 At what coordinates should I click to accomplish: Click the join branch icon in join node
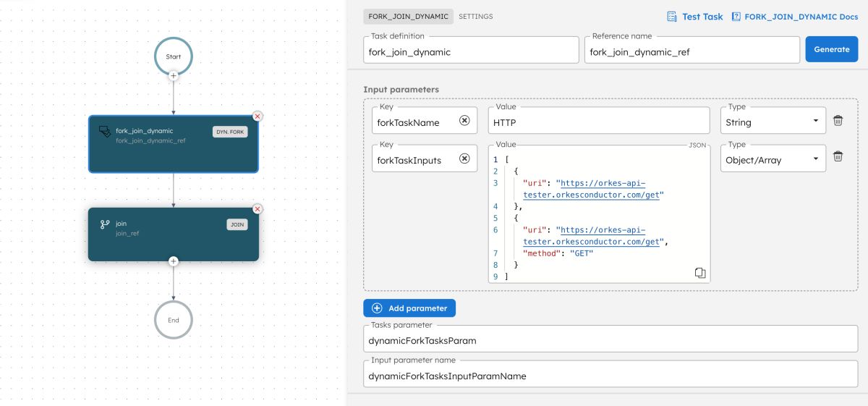[x=105, y=224]
